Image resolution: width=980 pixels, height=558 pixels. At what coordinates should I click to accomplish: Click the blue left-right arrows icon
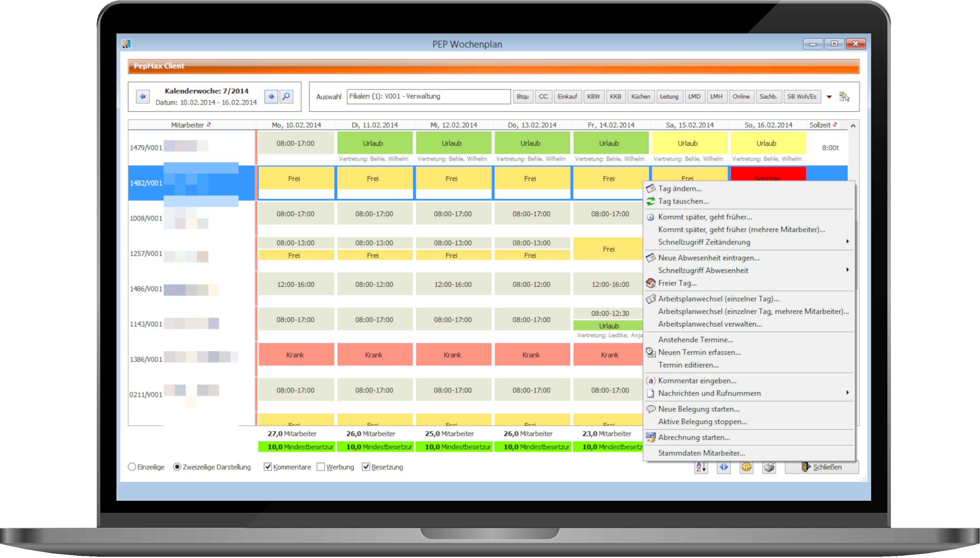[723, 467]
